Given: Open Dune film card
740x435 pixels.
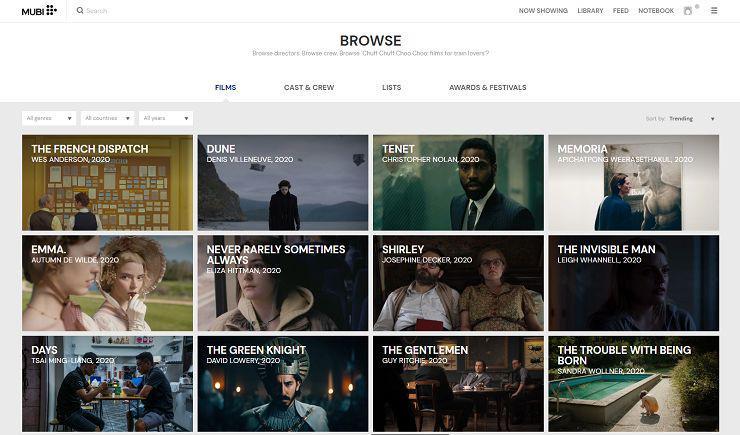Looking at the screenshot, I should (x=283, y=183).
